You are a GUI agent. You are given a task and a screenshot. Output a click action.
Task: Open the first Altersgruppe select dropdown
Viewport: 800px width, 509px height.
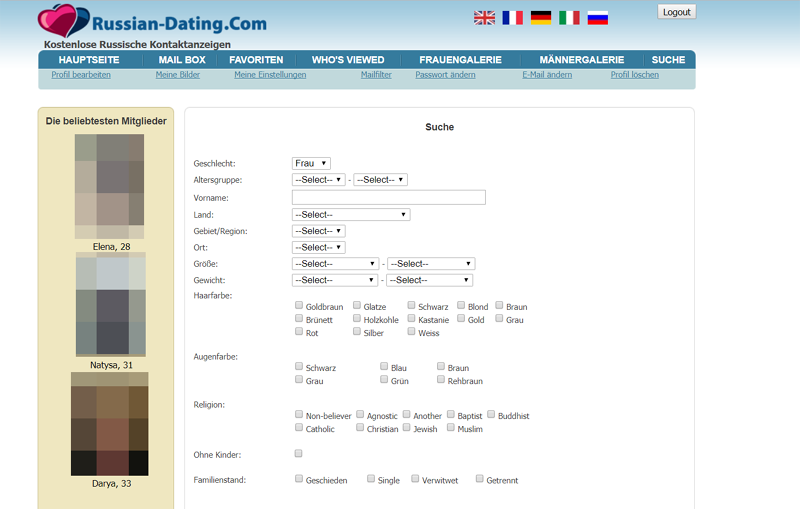coord(318,180)
